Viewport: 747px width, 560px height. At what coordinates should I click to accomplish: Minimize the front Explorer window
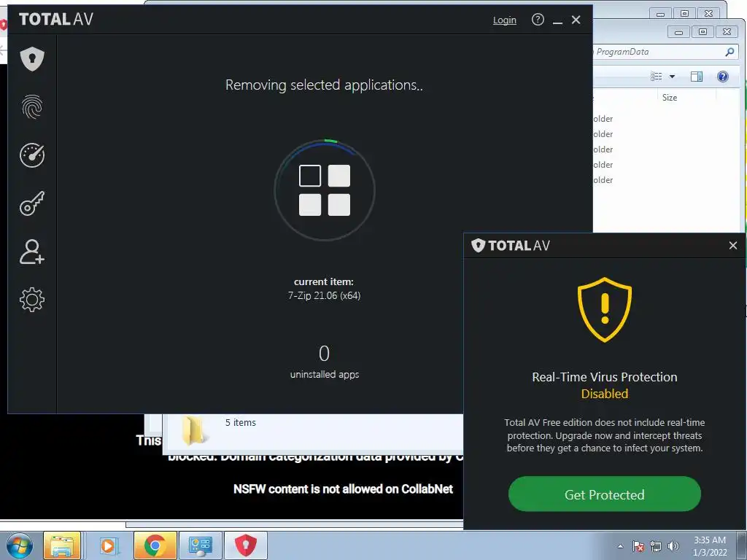pyautogui.click(x=679, y=32)
